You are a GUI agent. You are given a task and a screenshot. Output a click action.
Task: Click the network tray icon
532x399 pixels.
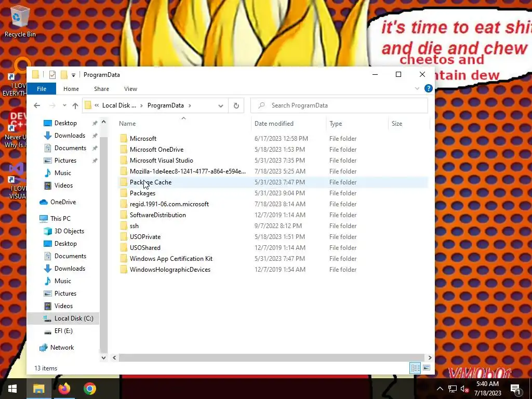click(453, 389)
